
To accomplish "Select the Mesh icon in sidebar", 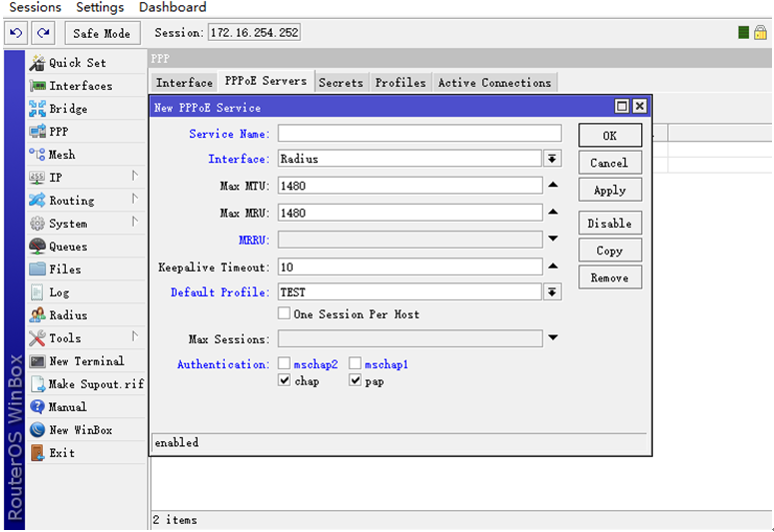I will (x=37, y=155).
